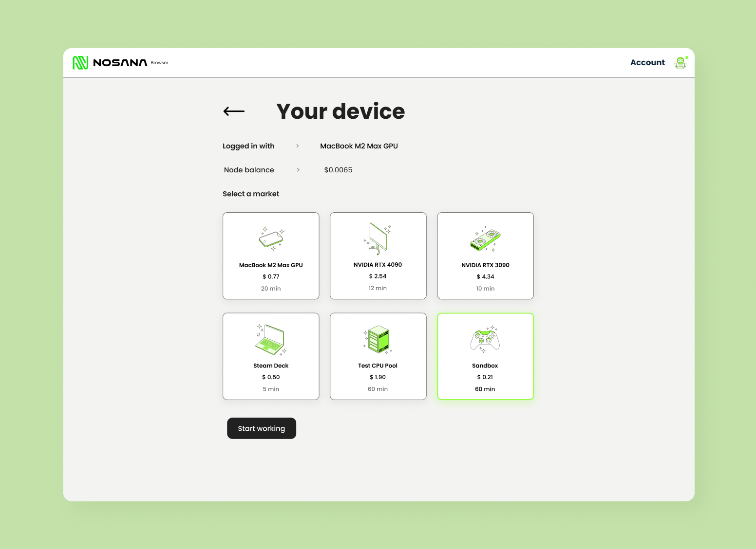
Task: Open the Account menu
Action: coord(647,63)
